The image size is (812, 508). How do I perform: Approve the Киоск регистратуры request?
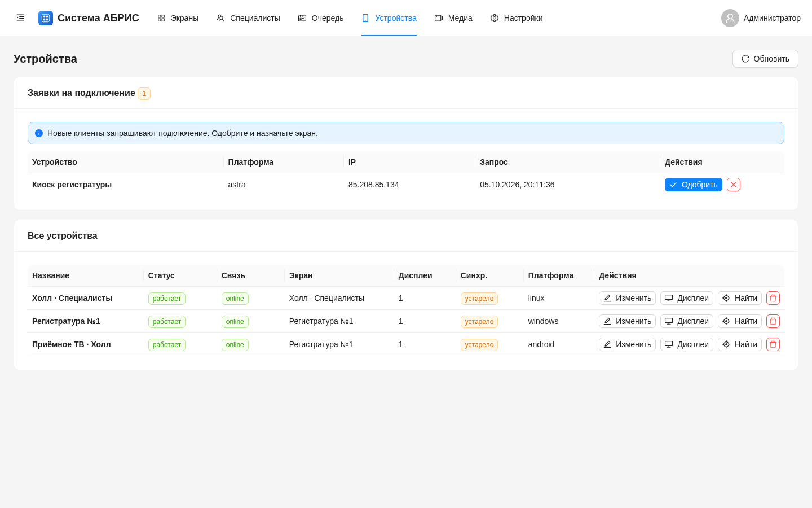coord(693,185)
